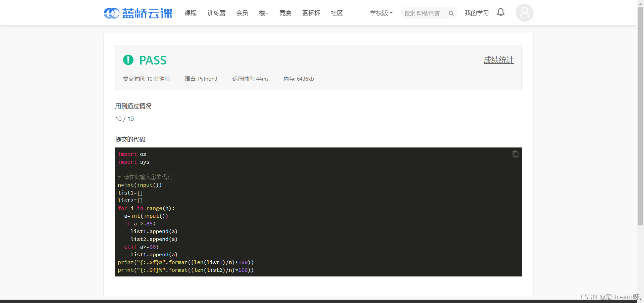
Task: Click the print line with len(list1)
Action: click(185, 262)
